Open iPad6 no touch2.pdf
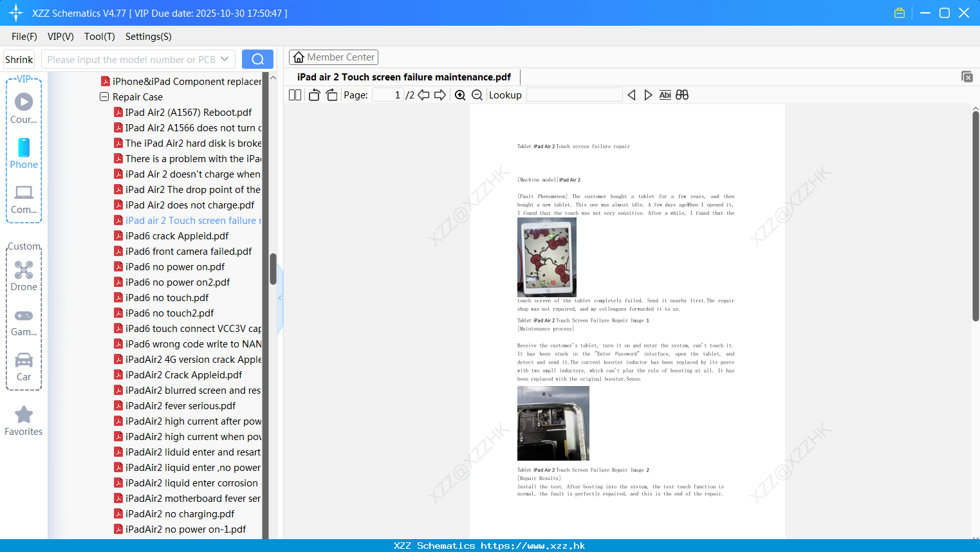 tap(164, 313)
